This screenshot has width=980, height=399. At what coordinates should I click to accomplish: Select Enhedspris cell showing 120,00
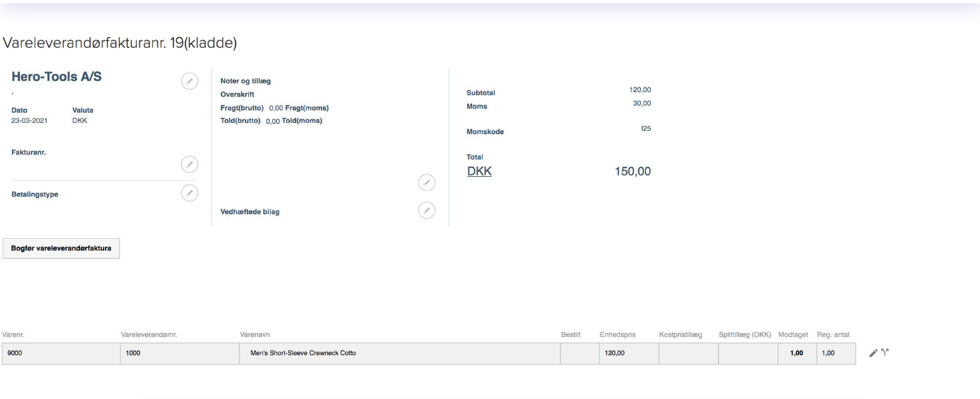click(x=629, y=354)
